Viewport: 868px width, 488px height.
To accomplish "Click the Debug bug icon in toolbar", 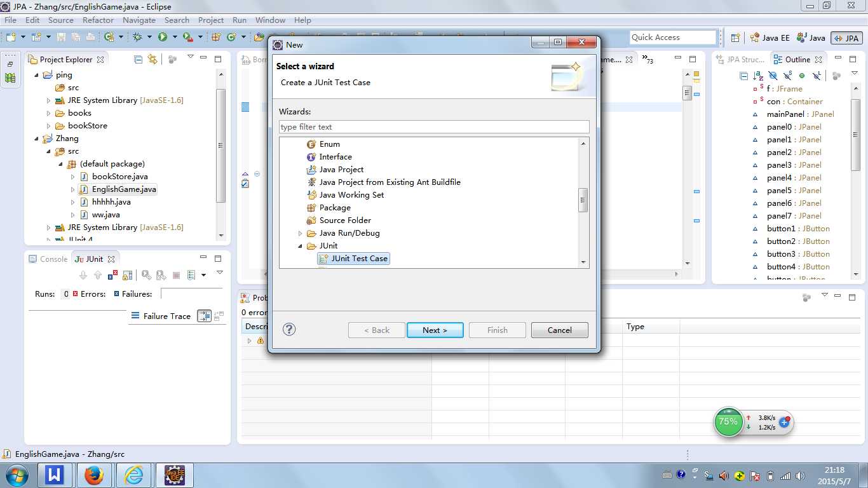I will (137, 37).
